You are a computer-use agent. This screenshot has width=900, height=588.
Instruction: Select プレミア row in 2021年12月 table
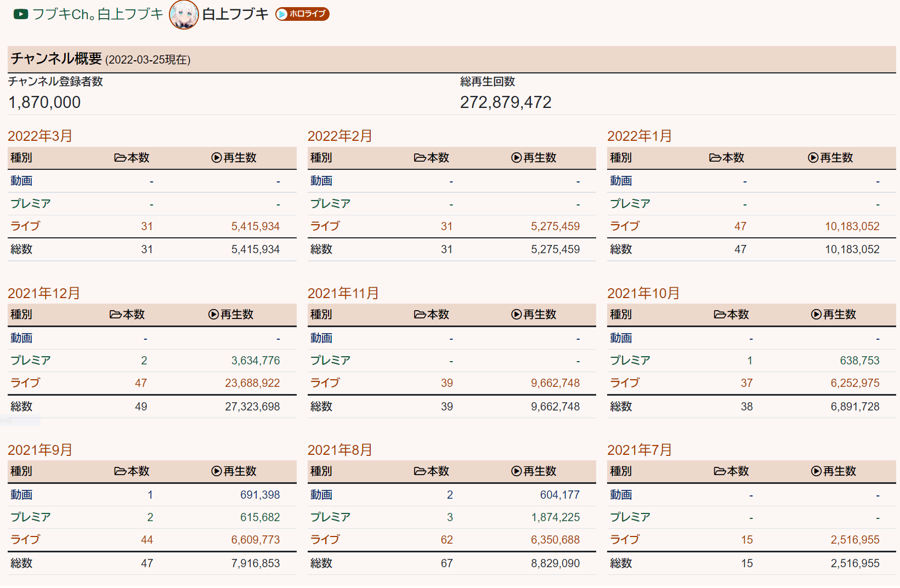click(31, 361)
